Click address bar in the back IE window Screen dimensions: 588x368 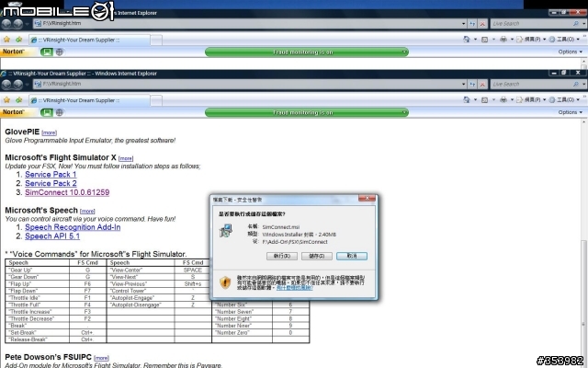point(247,23)
